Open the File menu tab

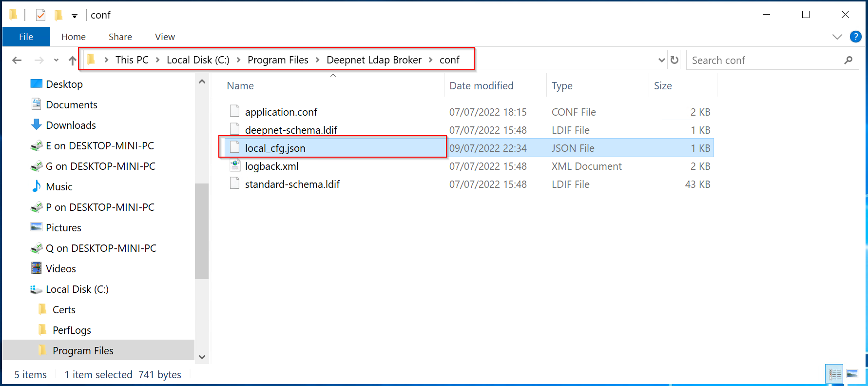pos(26,37)
